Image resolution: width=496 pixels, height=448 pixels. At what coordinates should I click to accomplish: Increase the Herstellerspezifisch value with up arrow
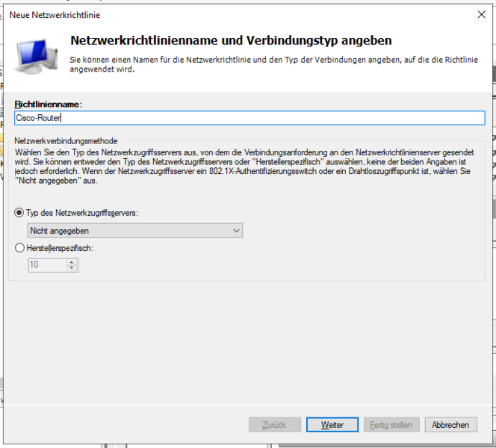[72, 261]
